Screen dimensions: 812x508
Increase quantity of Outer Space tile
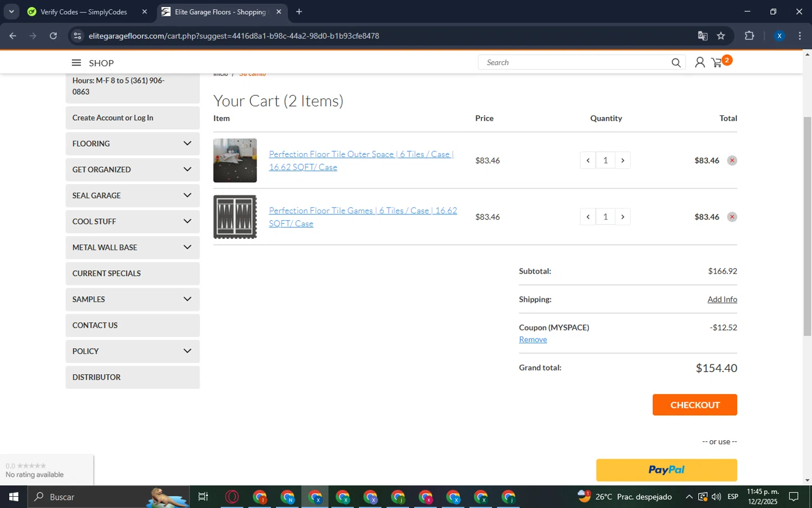point(623,160)
